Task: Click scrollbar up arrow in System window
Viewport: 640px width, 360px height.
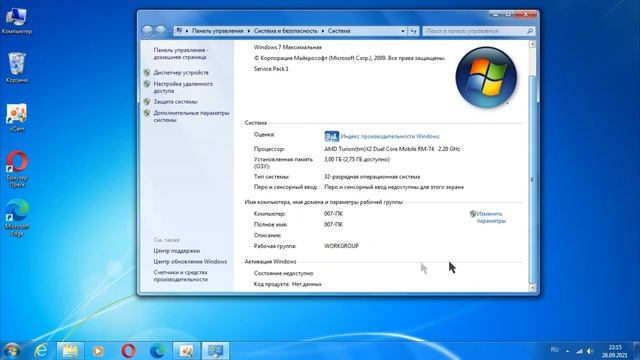Action: click(532, 44)
